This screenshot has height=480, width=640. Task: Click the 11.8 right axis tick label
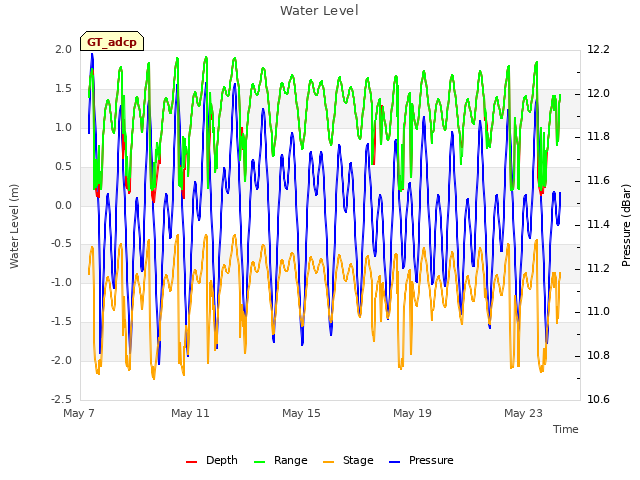[x=598, y=136]
